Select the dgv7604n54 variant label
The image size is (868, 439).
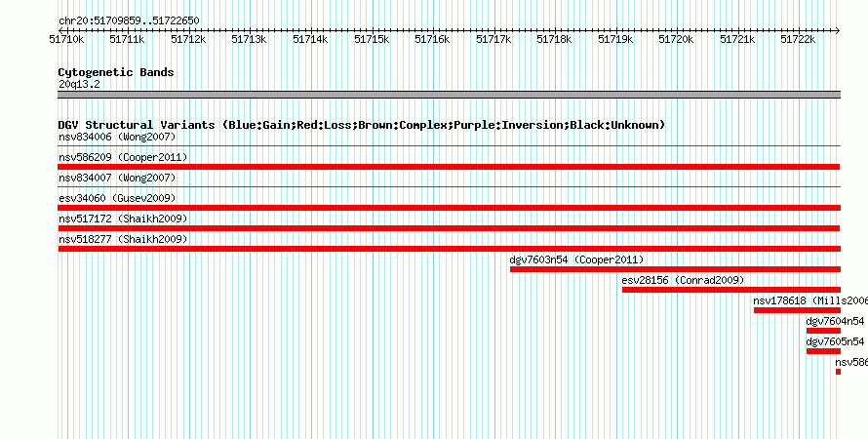point(835,321)
